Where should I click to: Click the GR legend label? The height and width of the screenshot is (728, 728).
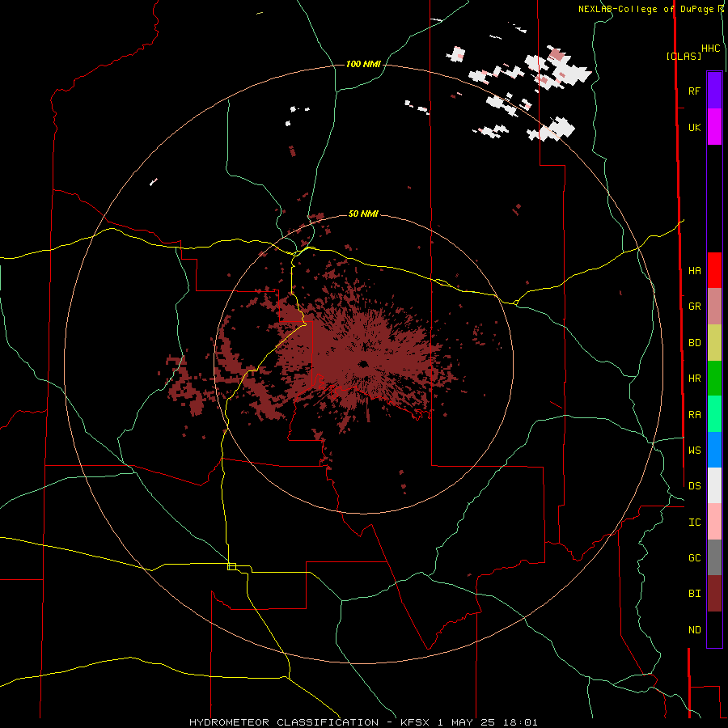694,307
